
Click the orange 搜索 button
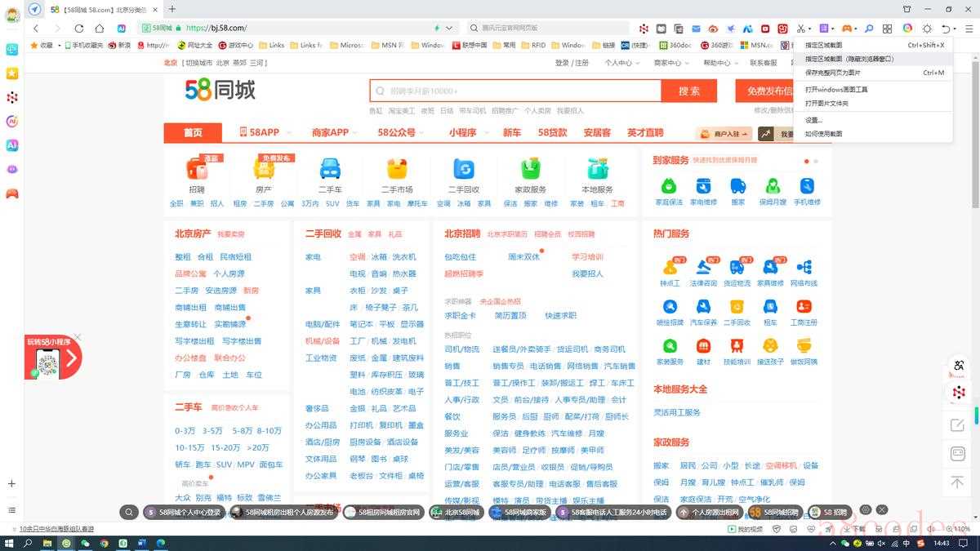tap(690, 91)
